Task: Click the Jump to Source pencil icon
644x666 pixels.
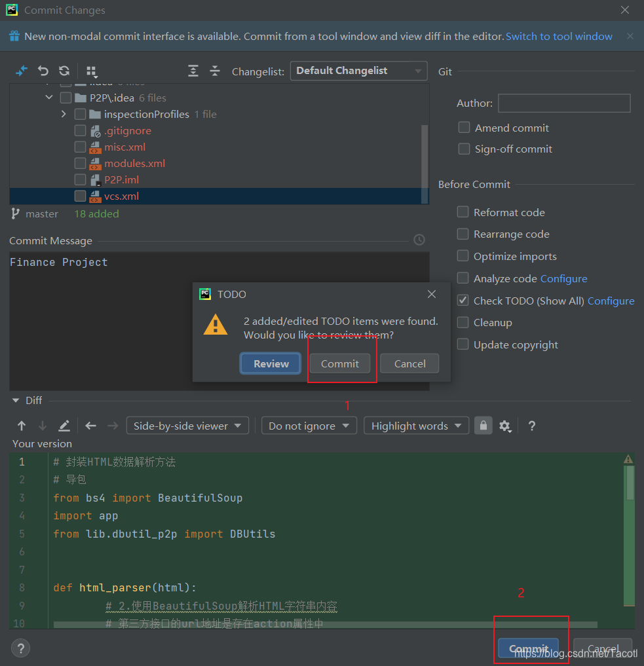Action: point(64,426)
